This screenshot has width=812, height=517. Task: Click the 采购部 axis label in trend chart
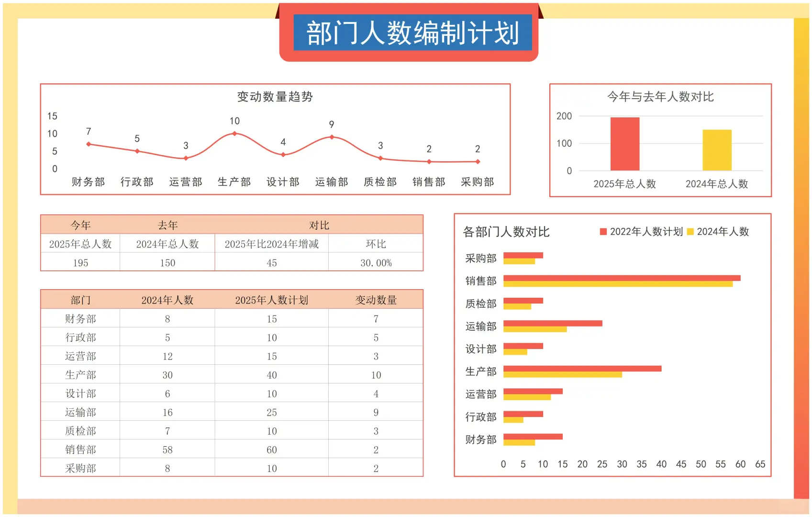pyautogui.click(x=477, y=182)
